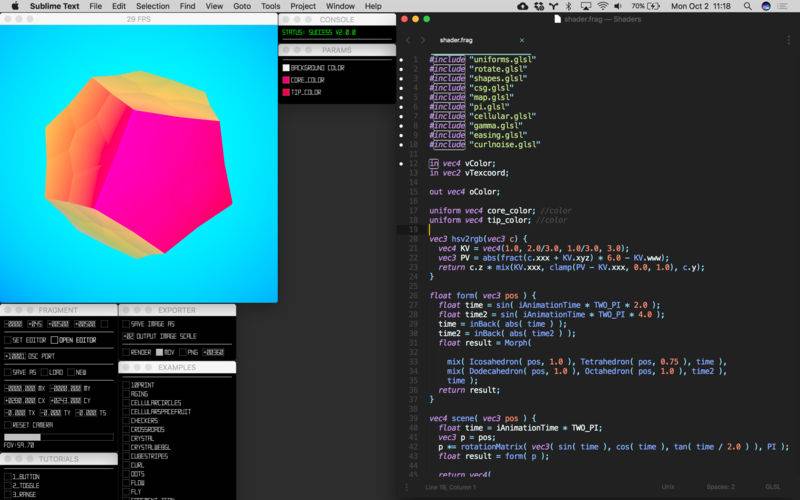Open the 1_BUTTON tutorial
800x500 pixels.
[x=22, y=477]
